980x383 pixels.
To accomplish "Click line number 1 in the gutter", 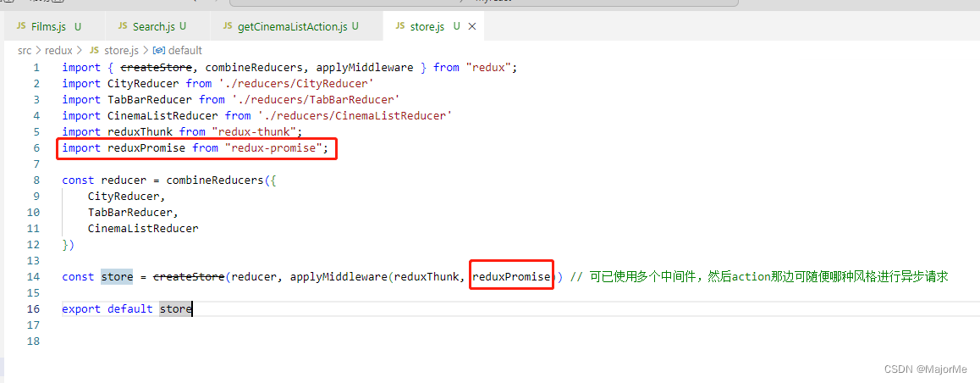I will pos(36,68).
